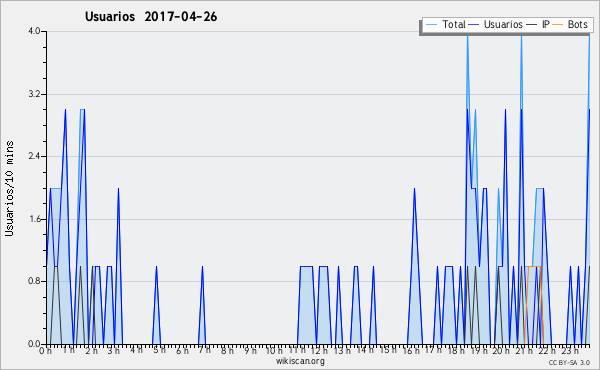The width and height of the screenshot is (600, 370).
Task: Click the gray IP legend line
Action: 532,25
